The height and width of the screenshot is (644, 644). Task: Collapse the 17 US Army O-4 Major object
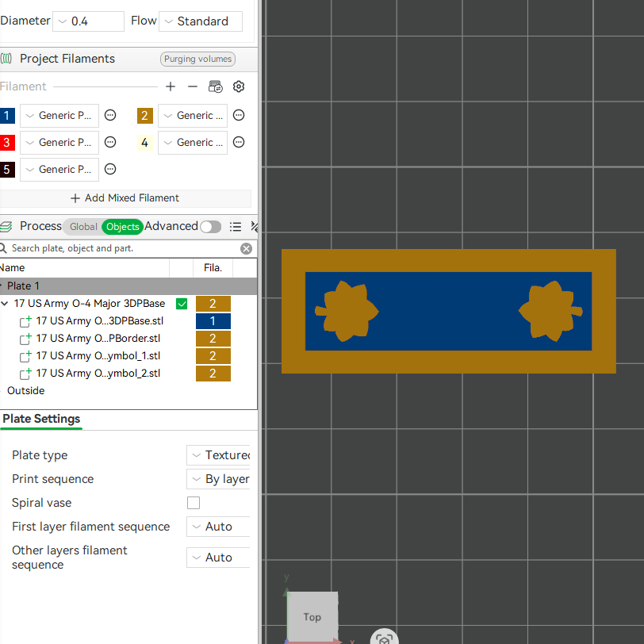click(5, 304)
